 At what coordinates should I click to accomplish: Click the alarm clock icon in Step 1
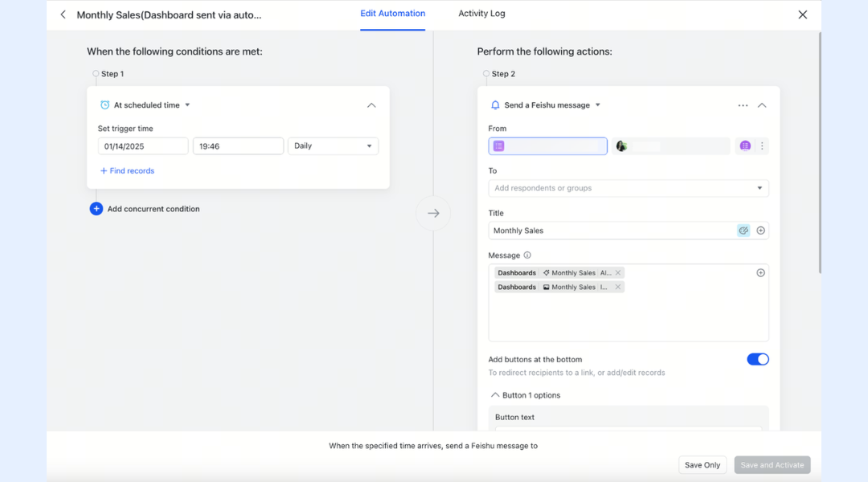104,105
